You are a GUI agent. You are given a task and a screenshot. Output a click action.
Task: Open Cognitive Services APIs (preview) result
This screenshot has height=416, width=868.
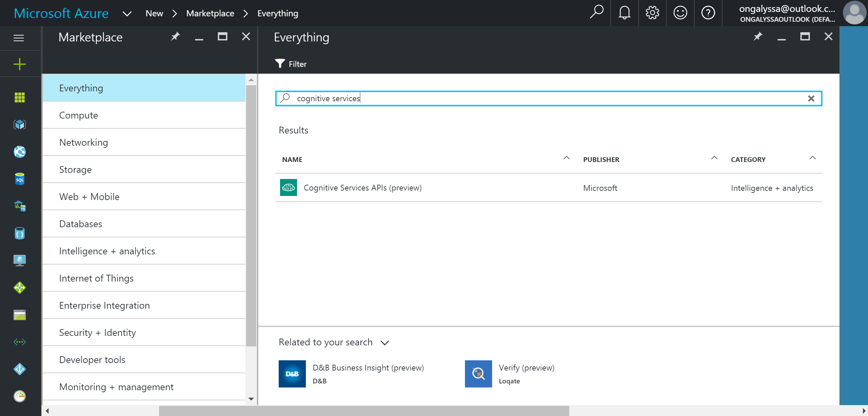pyautogui.click(x=362, y=188)
